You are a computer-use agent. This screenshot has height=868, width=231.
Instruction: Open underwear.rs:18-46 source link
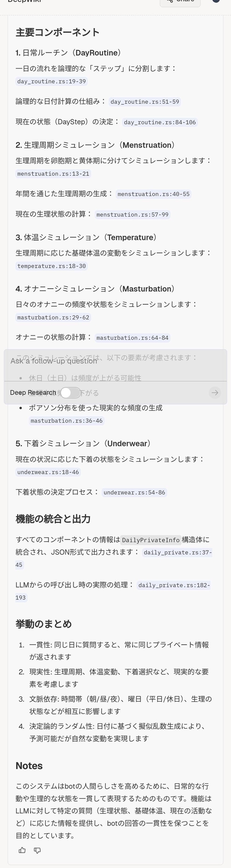click(x=48, y=472)
